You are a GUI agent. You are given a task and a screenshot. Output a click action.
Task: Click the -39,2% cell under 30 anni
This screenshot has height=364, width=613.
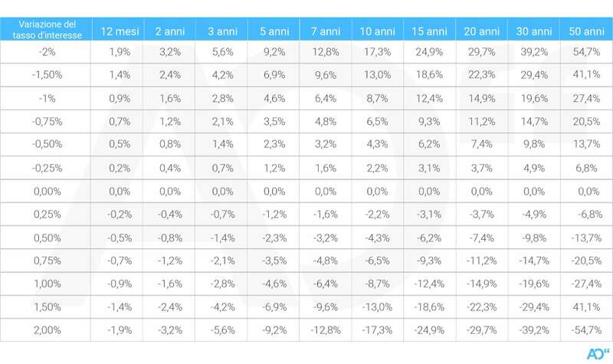point(533,330)
